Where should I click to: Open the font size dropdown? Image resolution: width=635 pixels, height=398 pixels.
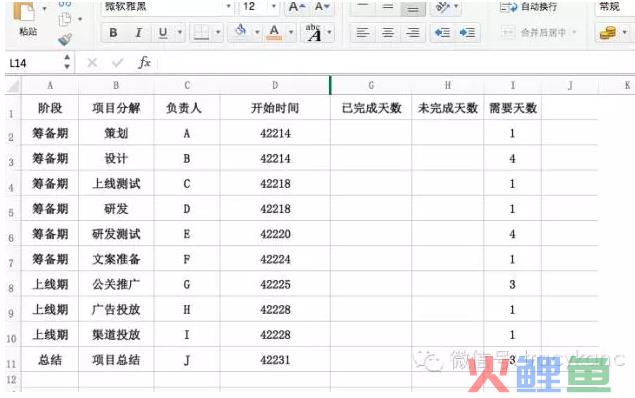point(273,6)
